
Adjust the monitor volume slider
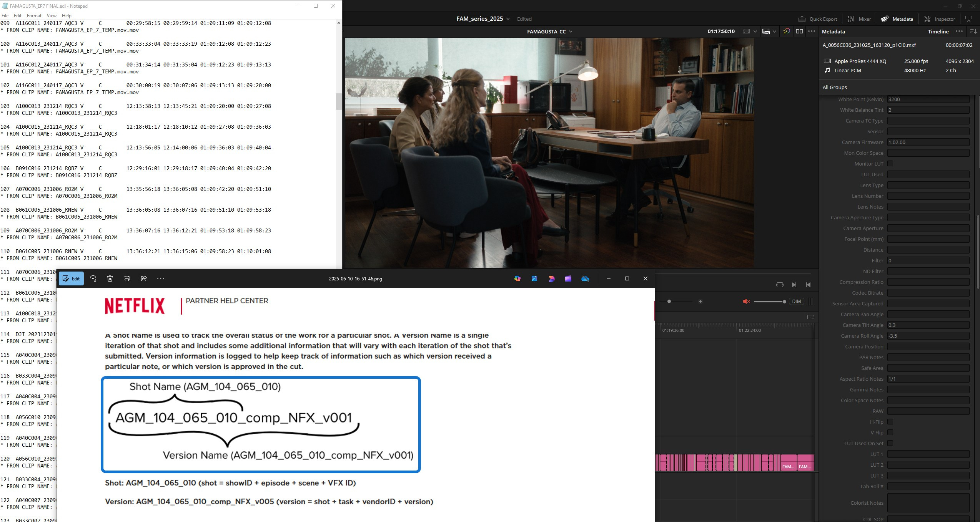point(784,302)
